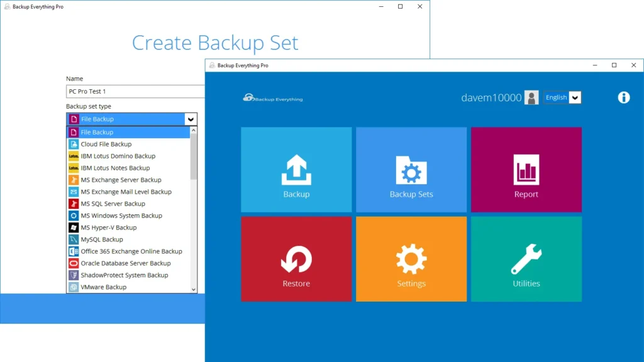Image resolution: width=644 pixels, height=362 pixels.
Task: Click the ShadowProtect System Backup icon
Action: pyautogui.click(x=74, y=275)
